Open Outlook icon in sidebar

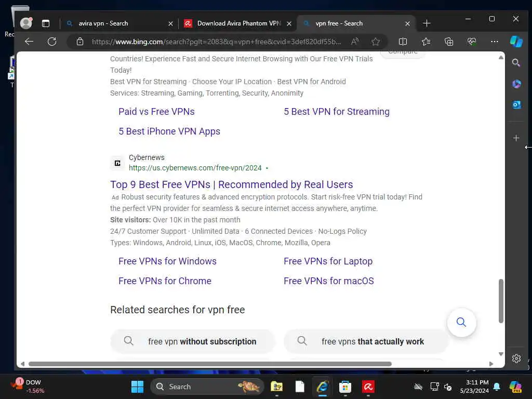pyautogui.click(x=516, y=104)
